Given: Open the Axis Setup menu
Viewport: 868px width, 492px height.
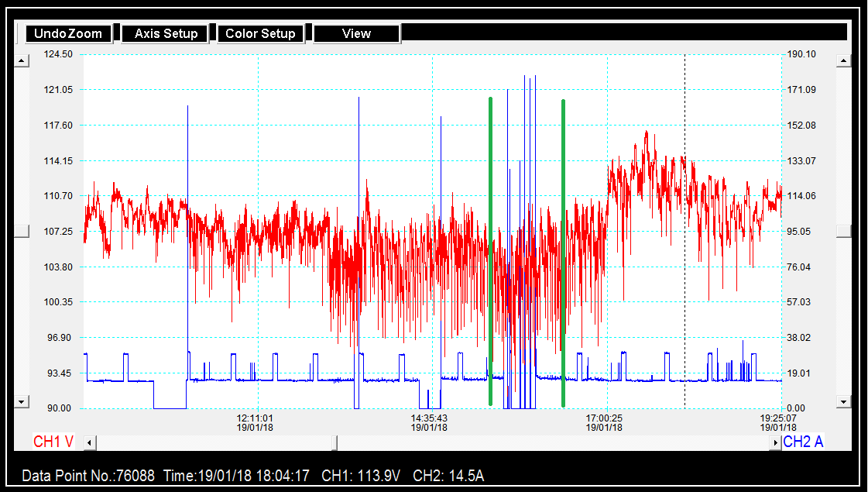Looking at the screenshot, I should click(x=166, y=33).
